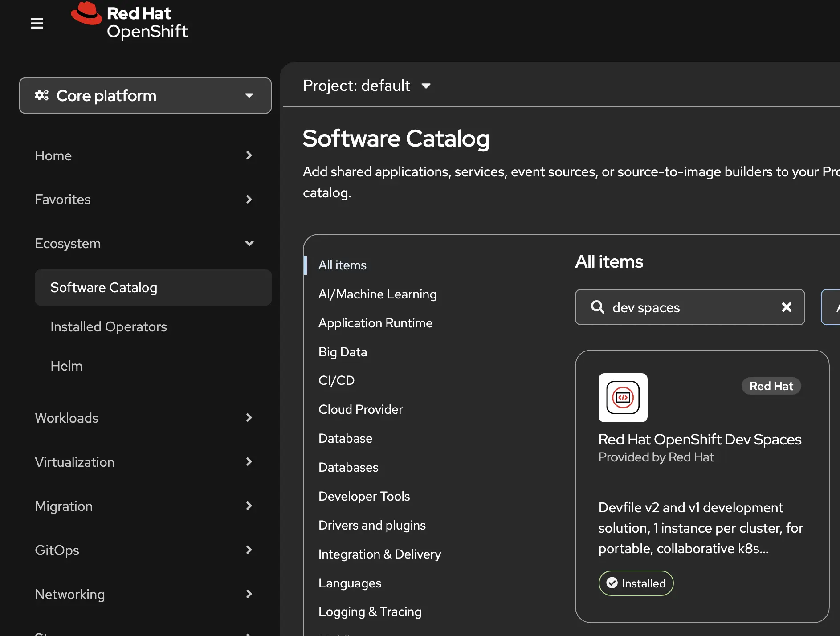This screenshot has width=840, height=636.
Task: Click the Installed checkmark icon
Action: click(x=612, y=583)
